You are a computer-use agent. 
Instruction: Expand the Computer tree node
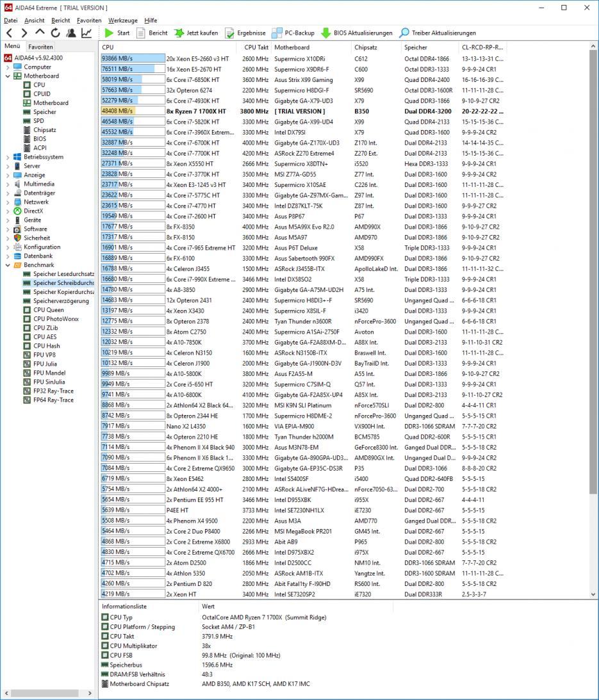pyautogui.click(x=8, y=67)
